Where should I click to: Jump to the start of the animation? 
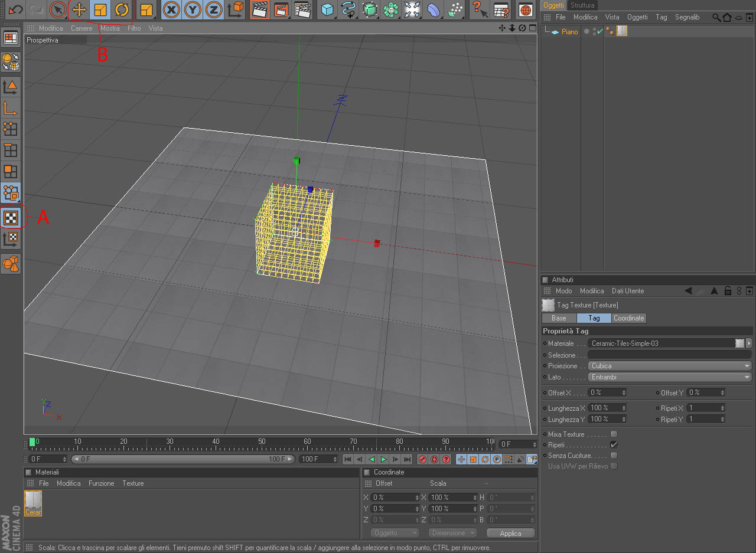coord(348,459)
